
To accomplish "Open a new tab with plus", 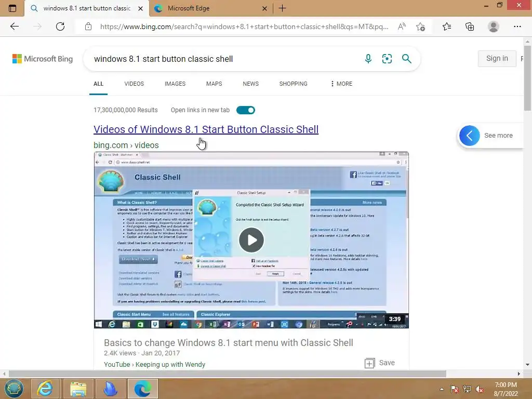I will coord(282,8).
